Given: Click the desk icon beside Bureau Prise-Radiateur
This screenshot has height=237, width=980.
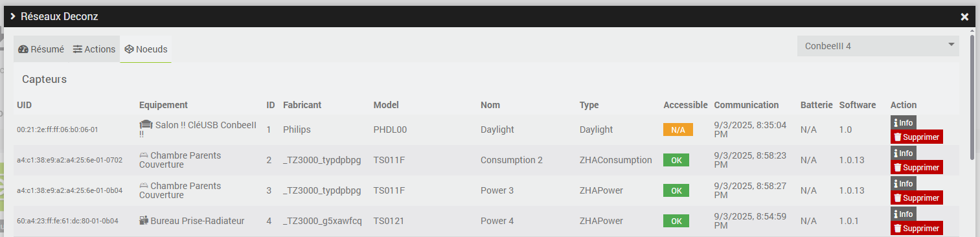Looking at the screenshot, I should (x=144, y=221).
